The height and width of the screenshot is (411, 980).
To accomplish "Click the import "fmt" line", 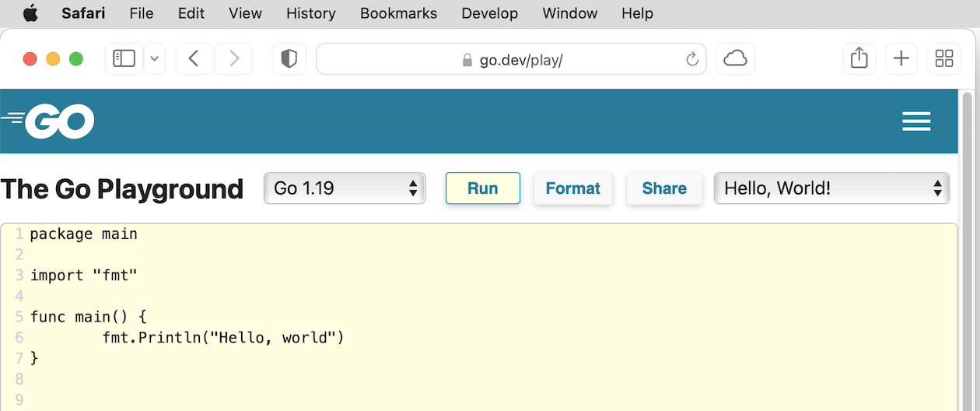I will click(x=84, y=276).
